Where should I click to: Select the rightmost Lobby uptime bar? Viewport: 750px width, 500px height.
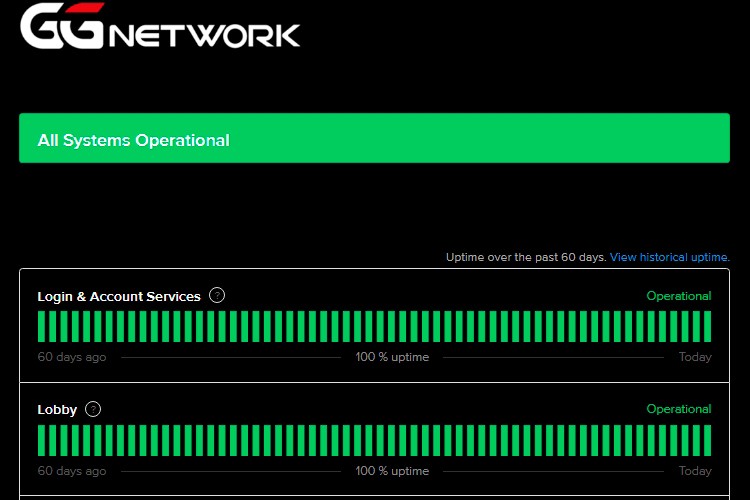(x=707, y=440)
